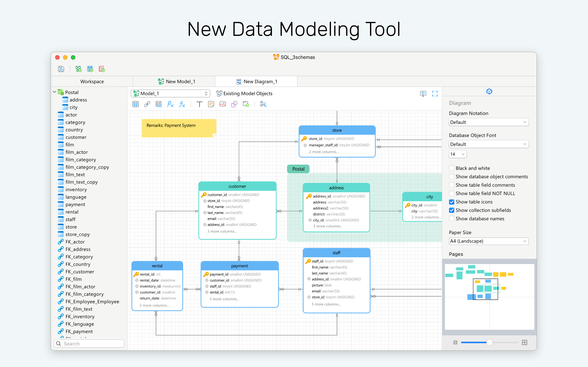The image size is (588, 367).
Task: Switch to the Workspace tab
Action: pyautogui.click(x=92, y=82)
